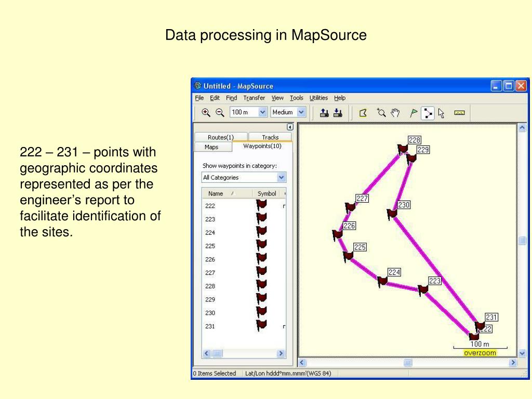Open the 100 m zoom scale dropdown
The image size is (532, 399).
click(262, 112)
